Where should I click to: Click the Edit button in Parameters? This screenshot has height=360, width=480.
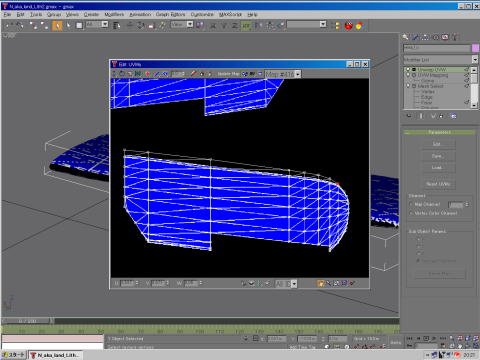(x=437, y=144)
